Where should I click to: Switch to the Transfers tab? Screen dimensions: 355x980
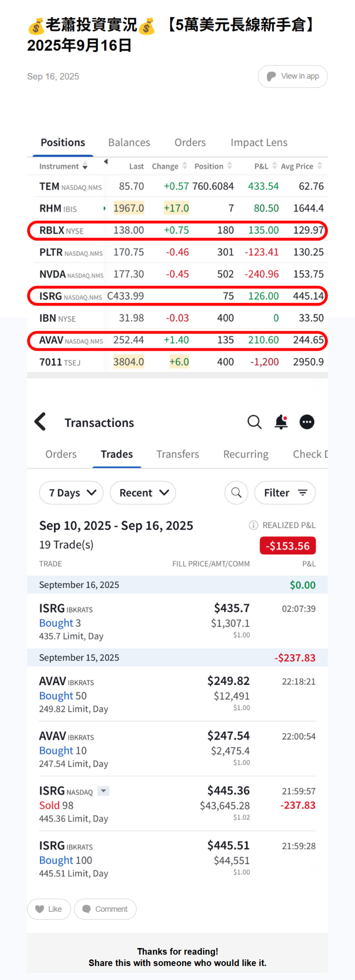click(x=177, y=454)
